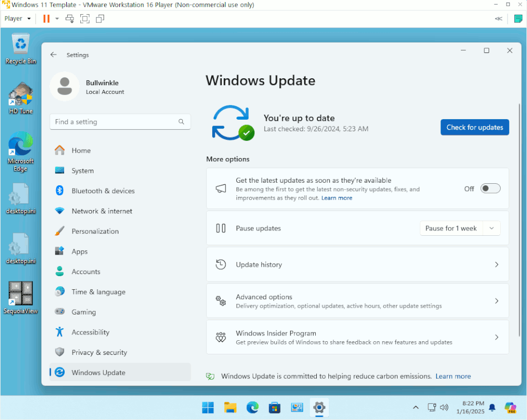Open Apps settings category
The width and height of the screenshot is (527, 420).
(x=120, y=251)
